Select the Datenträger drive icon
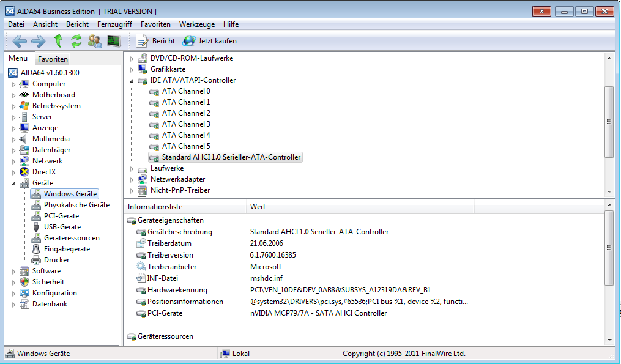 pyautogui.click(x=24, y=150)
